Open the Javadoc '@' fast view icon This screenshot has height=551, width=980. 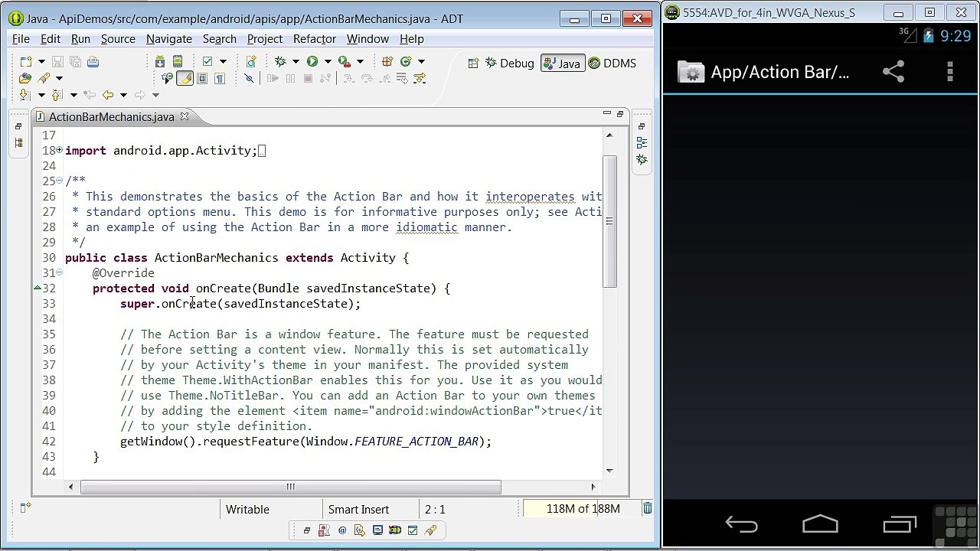point(342,530)
